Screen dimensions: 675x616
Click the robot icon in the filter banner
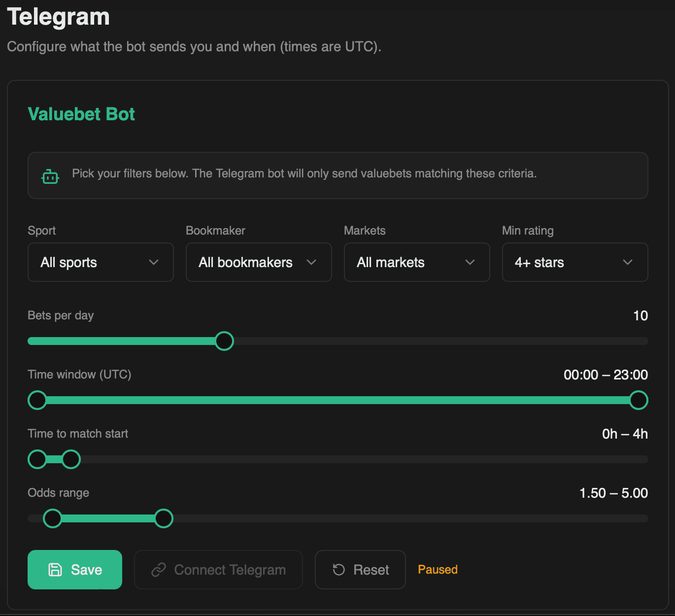(49, 175)
